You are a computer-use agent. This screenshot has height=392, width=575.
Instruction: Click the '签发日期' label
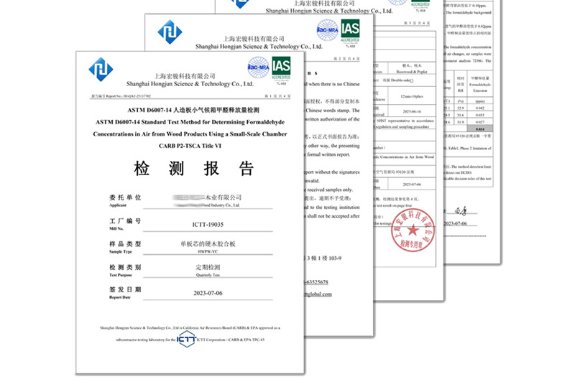coord(125,289)
